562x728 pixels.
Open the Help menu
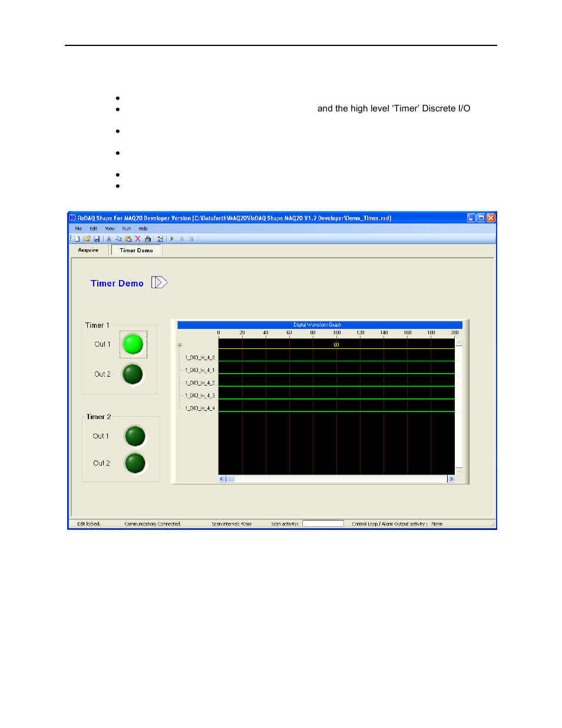tap(143, 229)
